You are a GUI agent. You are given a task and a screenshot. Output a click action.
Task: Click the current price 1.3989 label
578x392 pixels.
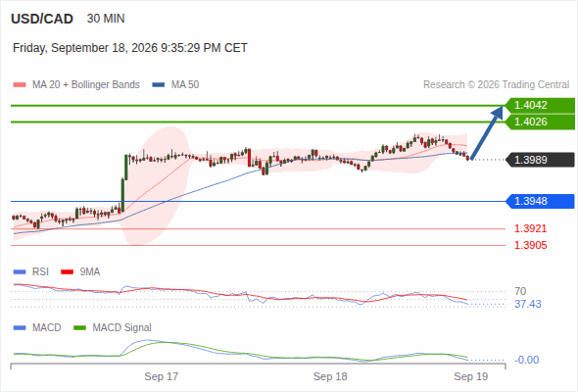(x=540, y=160)
